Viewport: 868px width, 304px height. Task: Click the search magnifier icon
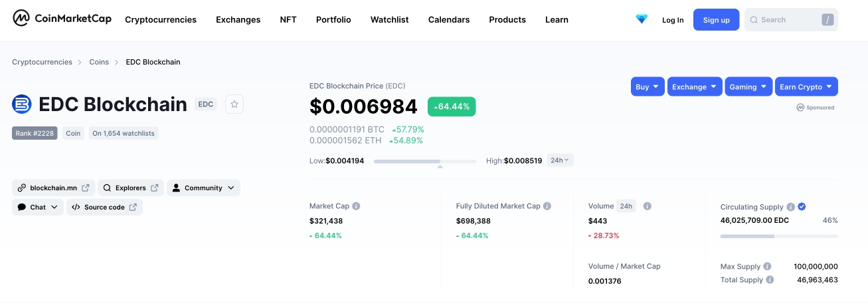coord(754,20)
